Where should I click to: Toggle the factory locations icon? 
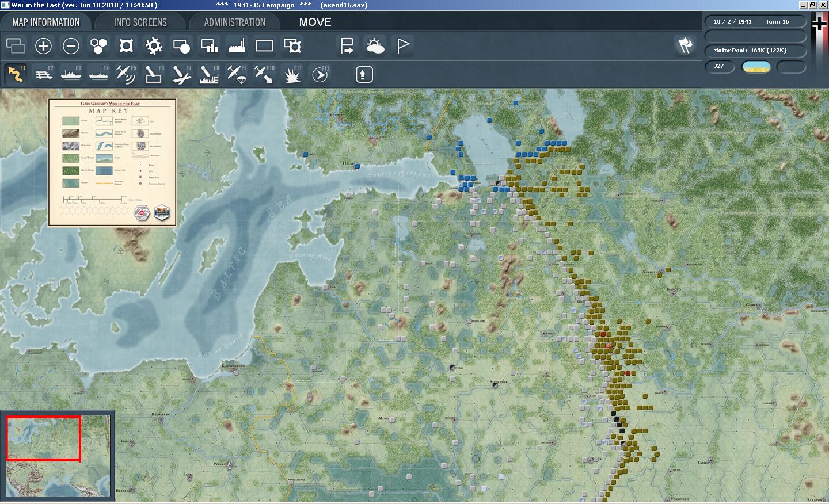pos(237,46)
